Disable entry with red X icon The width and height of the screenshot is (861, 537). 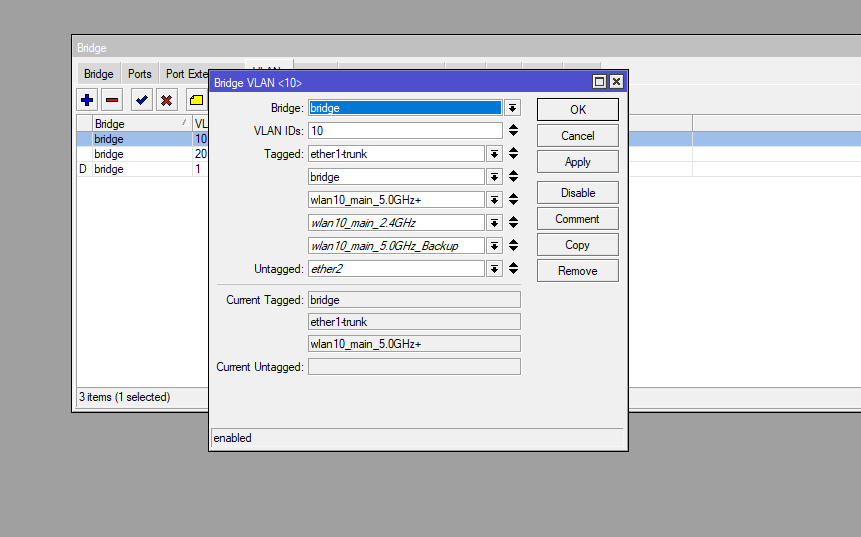(x=166, y=100)
